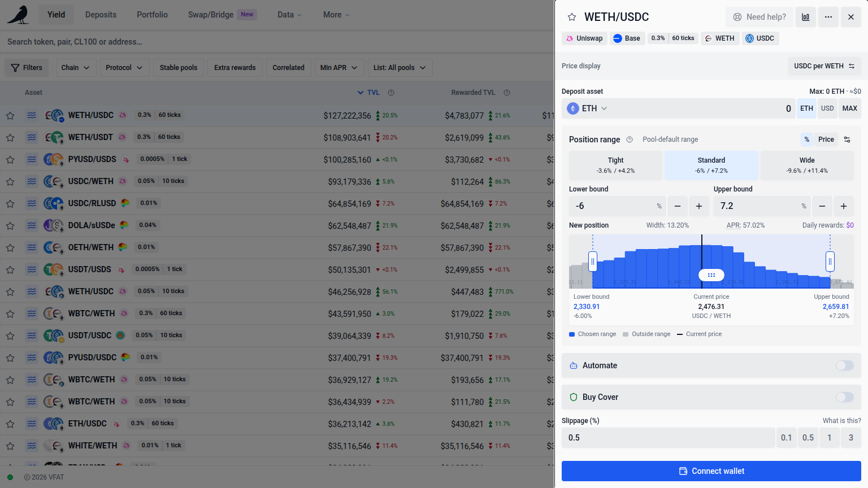Open position range settings sliders icon
Image resolution: width=868 pixels, height=488 pixels.
[847, 140]
